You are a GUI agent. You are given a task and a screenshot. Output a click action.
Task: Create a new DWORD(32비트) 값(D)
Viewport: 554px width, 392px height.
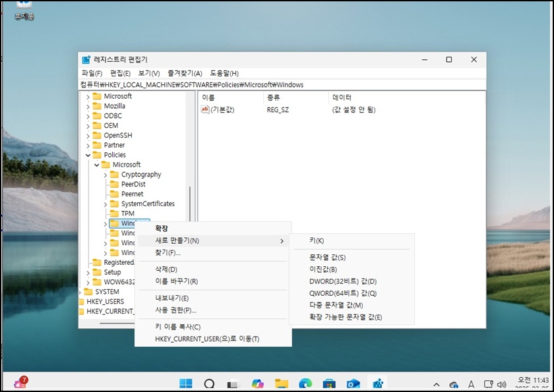coord(352,281)
